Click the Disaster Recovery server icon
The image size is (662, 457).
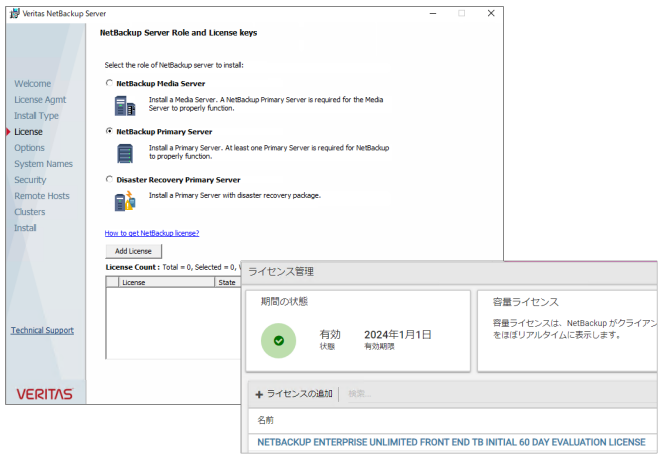[125, 201]
